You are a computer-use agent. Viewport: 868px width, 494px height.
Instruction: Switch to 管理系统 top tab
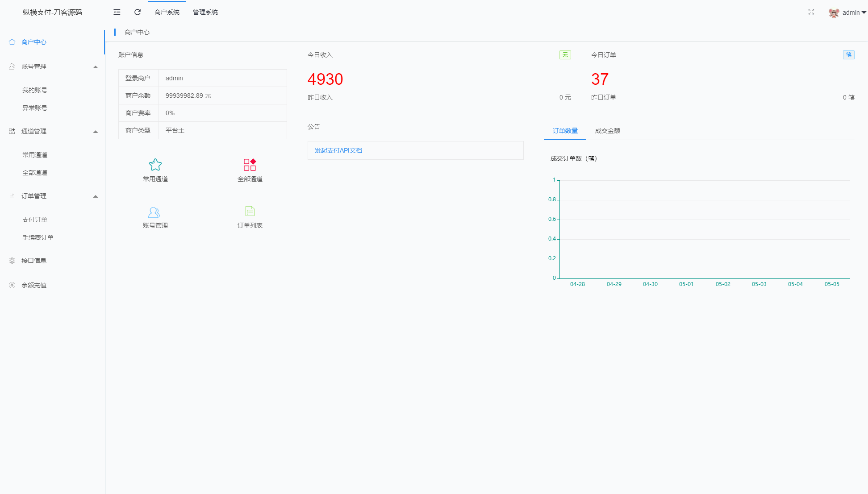pyautogui.click(x=205, y=12)
